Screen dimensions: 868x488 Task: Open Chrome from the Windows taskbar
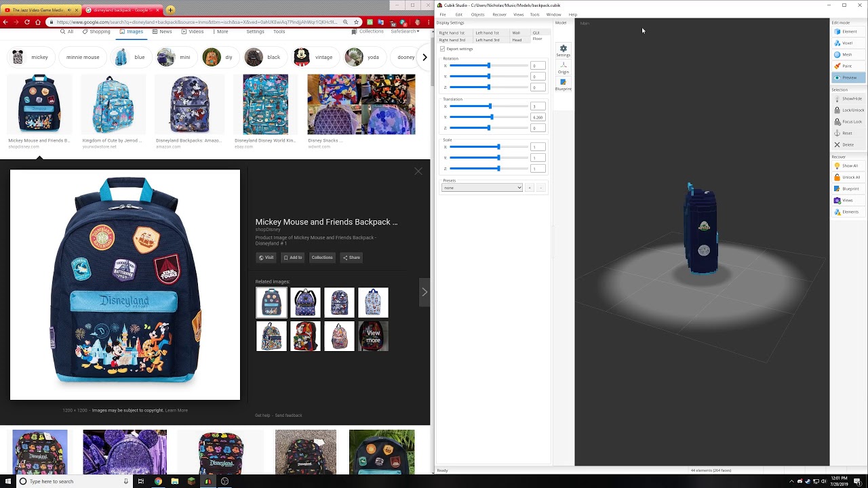(158, 481)
